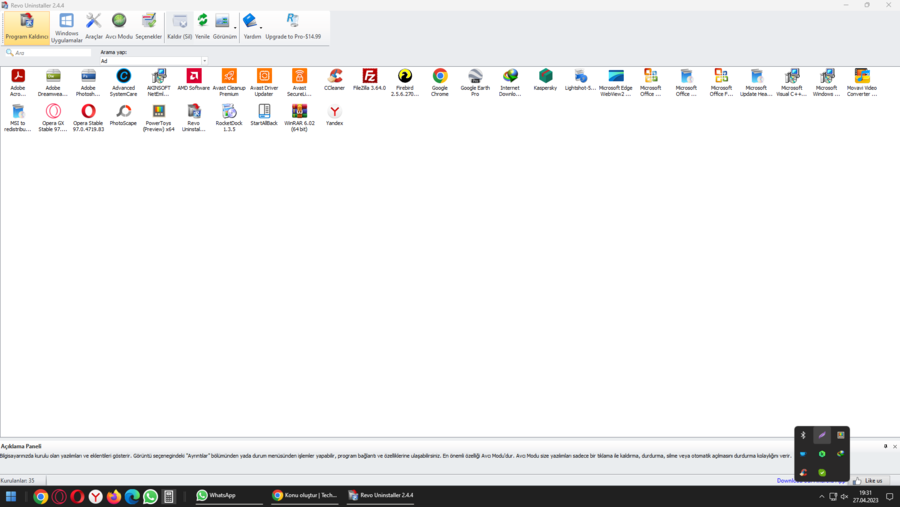Open the Araçlar tools menu
Viewport: 900px width, 507px height.
click(x=94, y=28)
